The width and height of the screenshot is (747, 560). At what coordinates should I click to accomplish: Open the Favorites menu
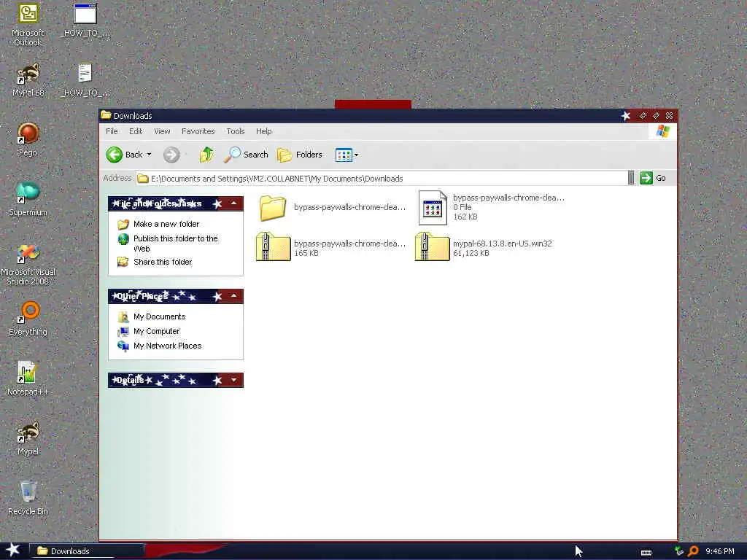198,131
